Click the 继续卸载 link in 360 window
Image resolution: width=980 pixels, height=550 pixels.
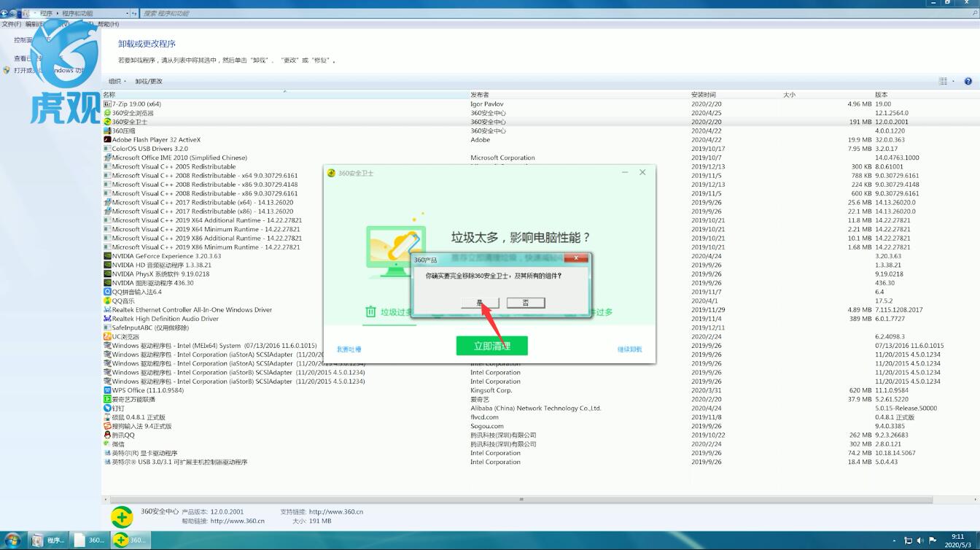629,349
